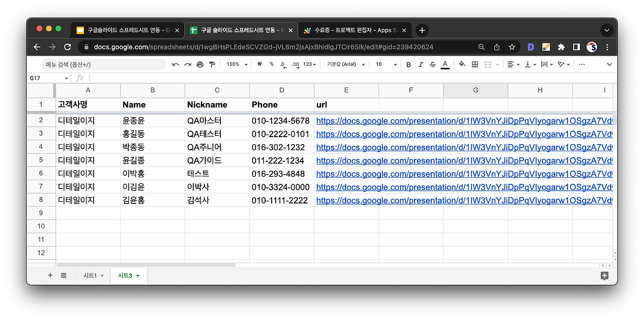This screenshot has width=644, height=320.
Task: Select row 1 header
Action: tap(41, 104)
